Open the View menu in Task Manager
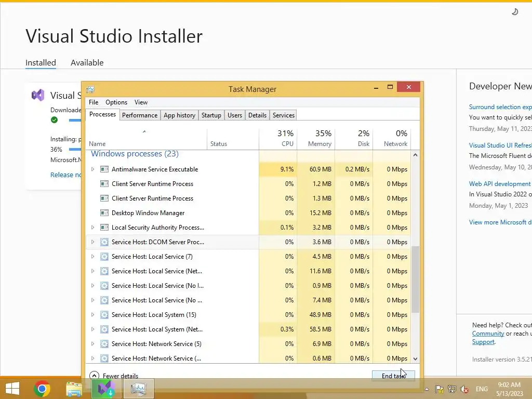This screenshot has height=399, width=532. [x=141, y=102]
